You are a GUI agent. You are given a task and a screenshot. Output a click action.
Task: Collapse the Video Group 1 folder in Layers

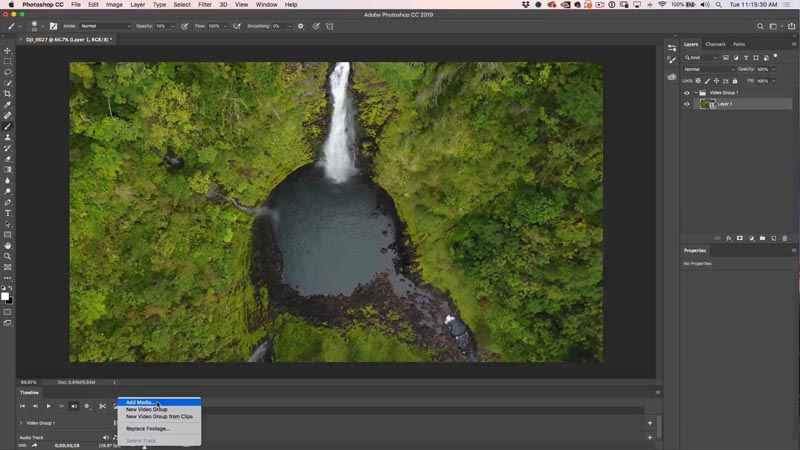click(696, 93)
